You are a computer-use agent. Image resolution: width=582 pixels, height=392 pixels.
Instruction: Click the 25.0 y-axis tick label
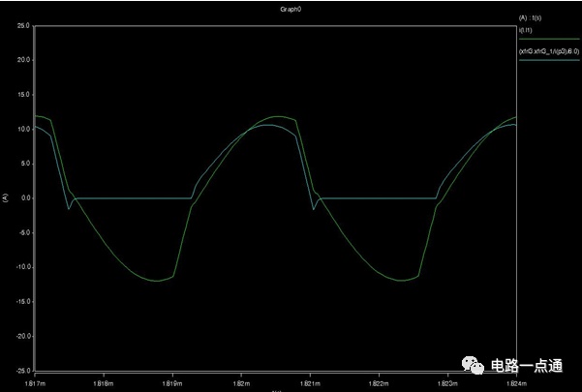pos(23,25)
